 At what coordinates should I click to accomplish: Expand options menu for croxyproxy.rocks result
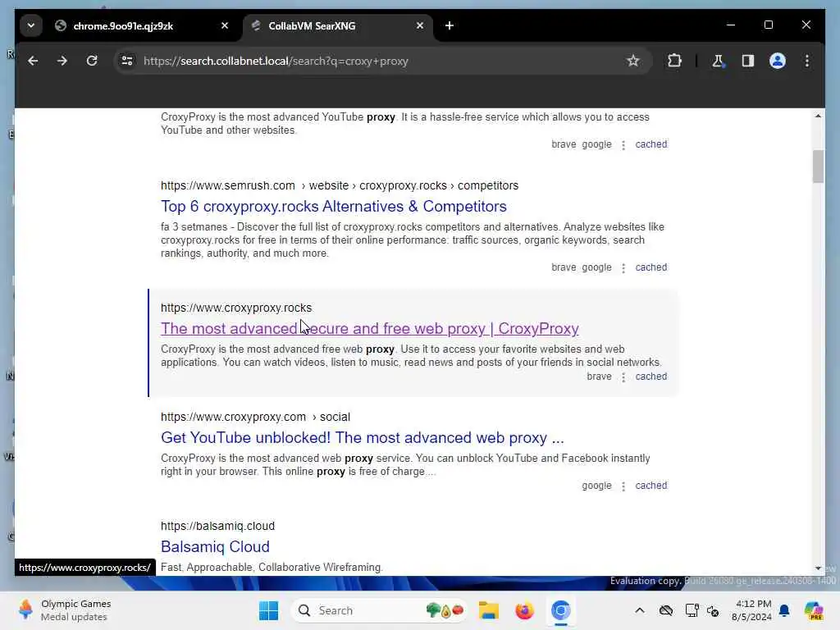[623, 377]
